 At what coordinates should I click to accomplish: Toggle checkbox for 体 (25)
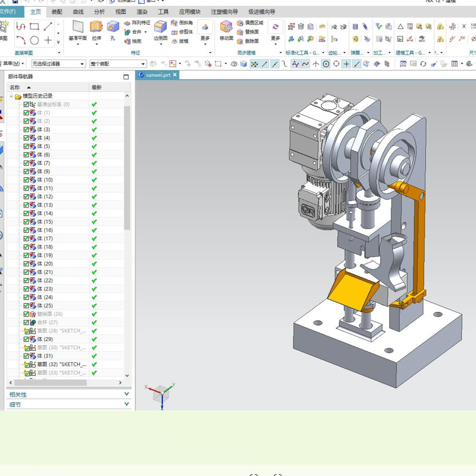(x=26, y=305)
